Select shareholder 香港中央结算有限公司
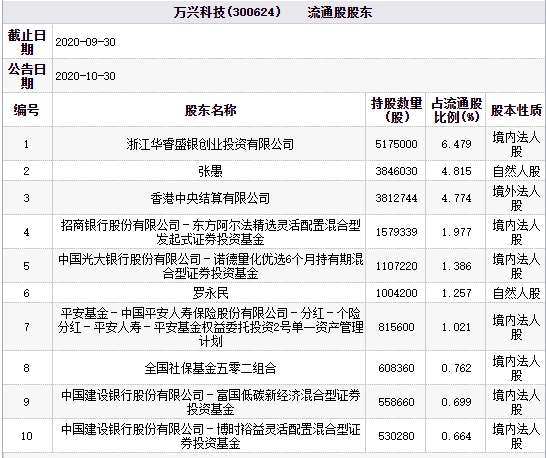Image resolution: width=546 pixels, height=458 pixels. (x=210, y=198)
